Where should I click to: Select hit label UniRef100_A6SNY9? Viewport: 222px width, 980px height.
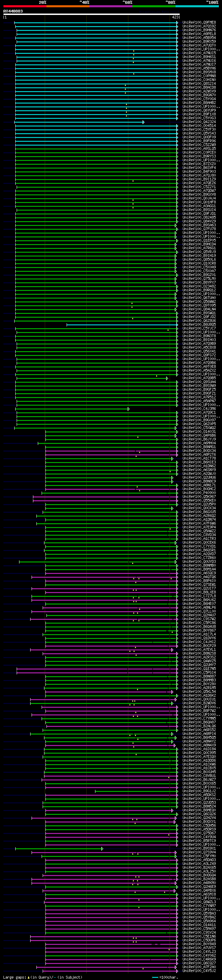point(199,470)
